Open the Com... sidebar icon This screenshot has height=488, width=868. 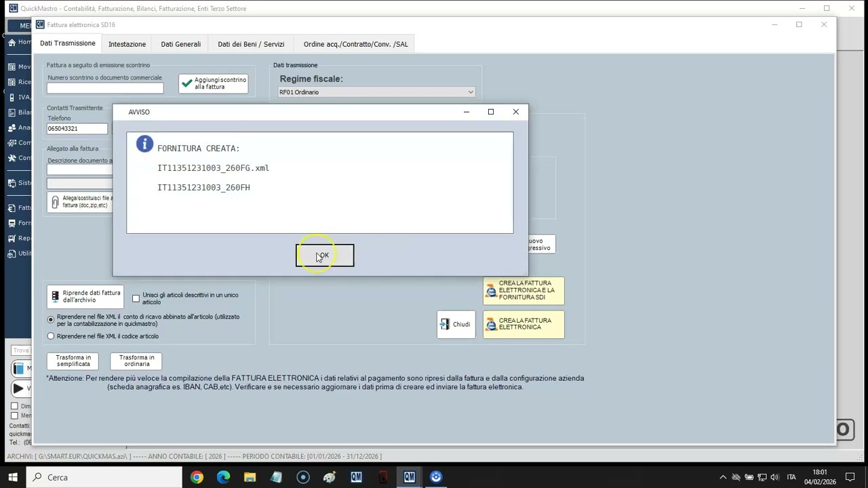point(12,143)
